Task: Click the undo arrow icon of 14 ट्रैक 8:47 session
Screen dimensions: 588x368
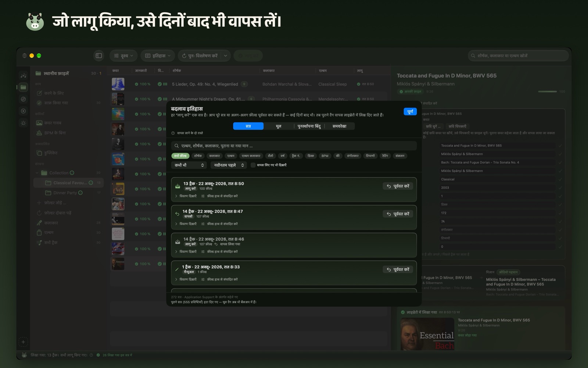Action: pyautogui.click(x=178, y=214)
